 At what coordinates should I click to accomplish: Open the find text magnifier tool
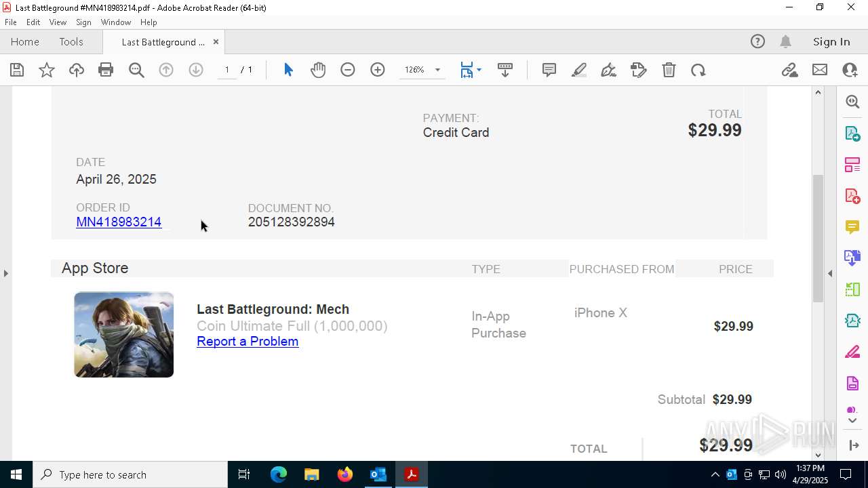136,70
